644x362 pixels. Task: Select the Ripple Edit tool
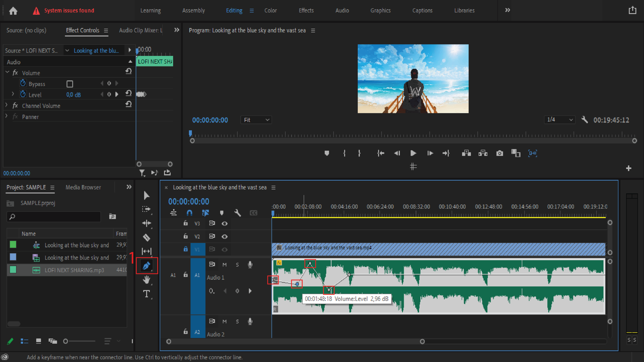point(146,223)
